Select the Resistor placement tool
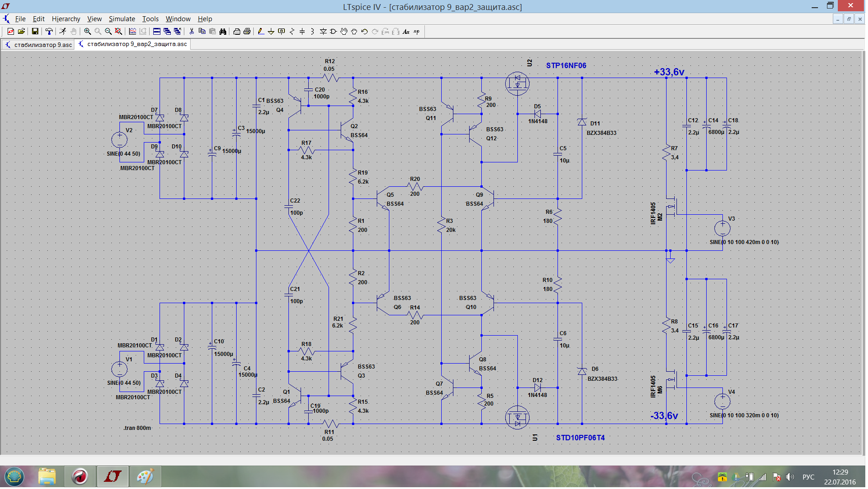The height and width of the screenshot is (489, 868). pos(292,32)
